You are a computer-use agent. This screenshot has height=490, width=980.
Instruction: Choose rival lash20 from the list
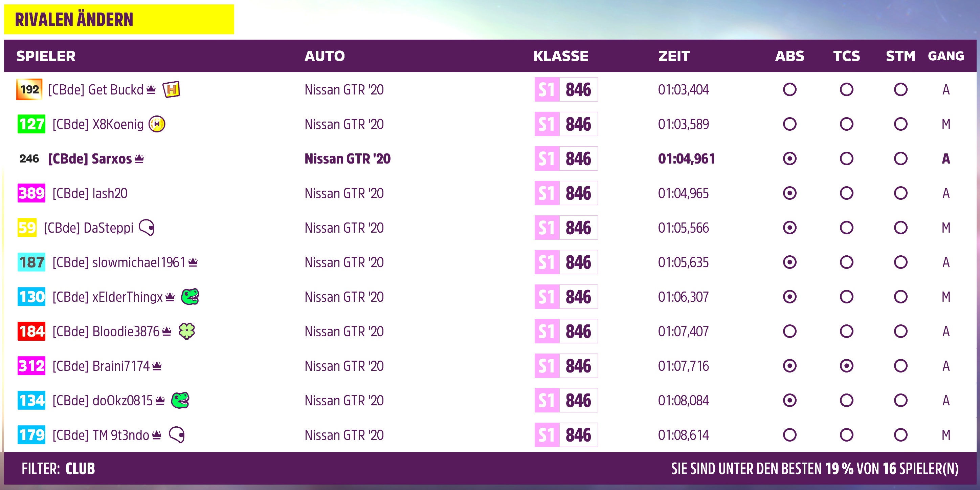coord(490,193)
